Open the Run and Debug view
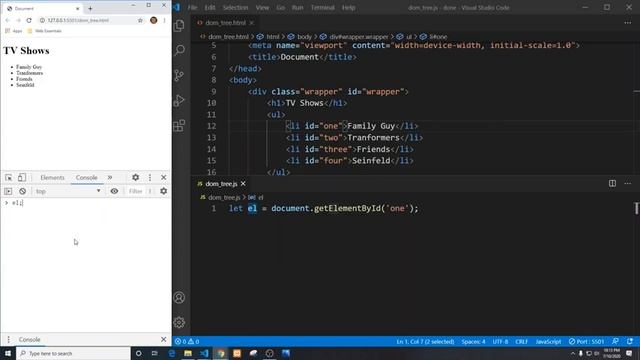Screen dimensions: 640x360 [179, 100]
